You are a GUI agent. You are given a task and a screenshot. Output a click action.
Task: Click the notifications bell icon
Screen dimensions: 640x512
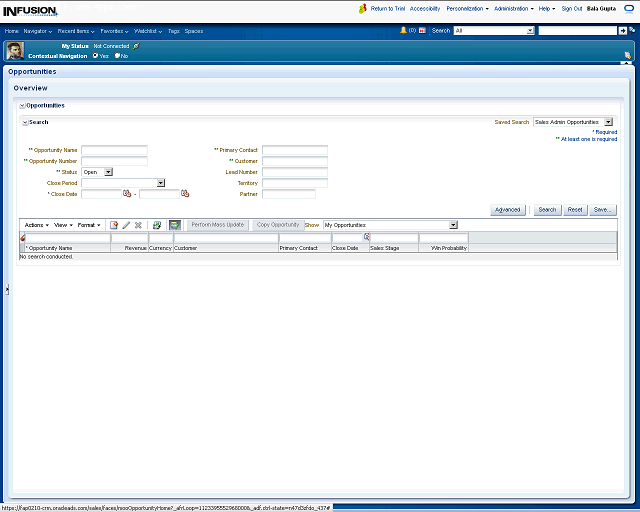pyautogui.click(x=404, y=31)
